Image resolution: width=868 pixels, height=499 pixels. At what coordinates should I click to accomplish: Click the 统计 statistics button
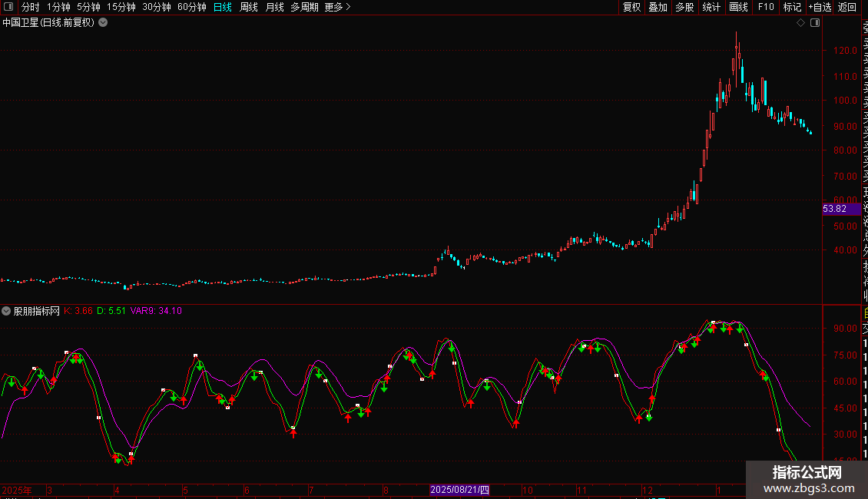[x=711, y=7]
